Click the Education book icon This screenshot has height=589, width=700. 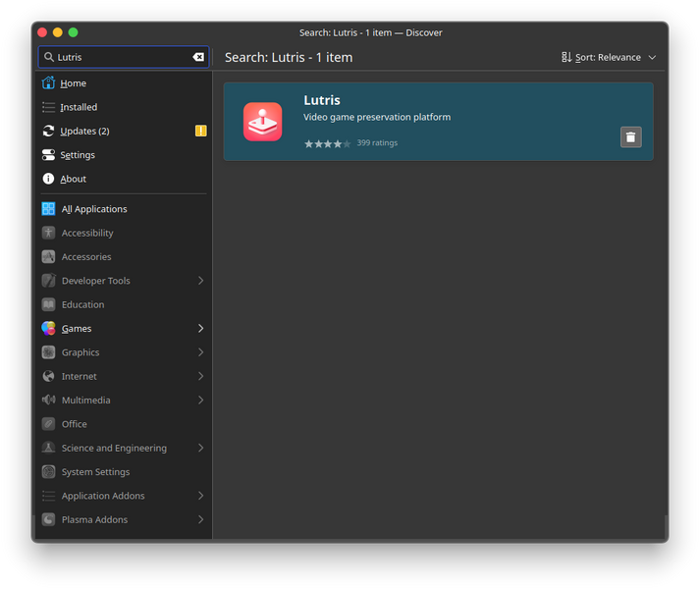point(48,304)
